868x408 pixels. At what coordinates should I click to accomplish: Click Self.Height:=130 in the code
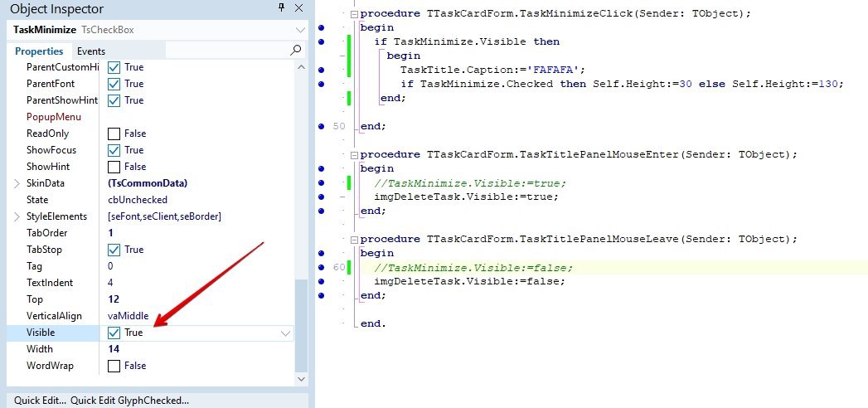(x=786, y=84)
